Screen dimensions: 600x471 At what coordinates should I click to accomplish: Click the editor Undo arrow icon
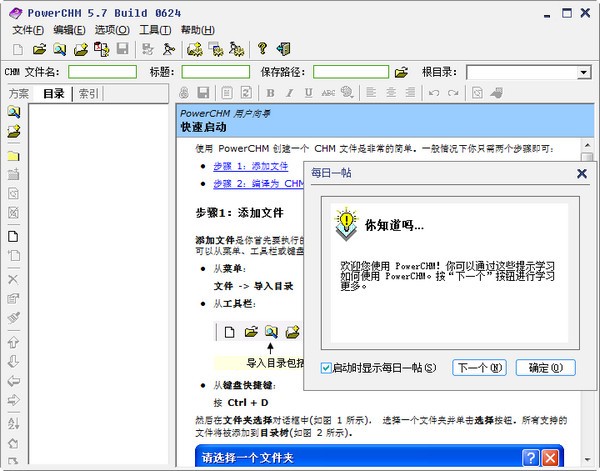[434, 93]
